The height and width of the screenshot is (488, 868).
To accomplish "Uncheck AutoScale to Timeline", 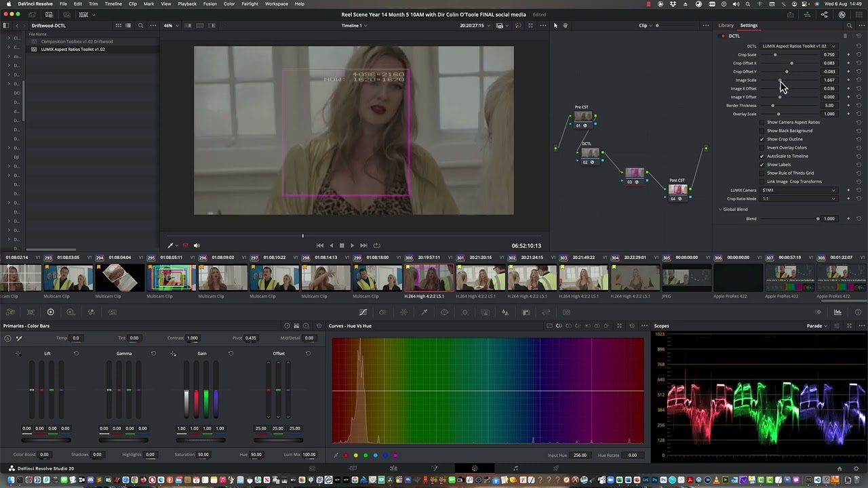I will click(x=762, y=156).
